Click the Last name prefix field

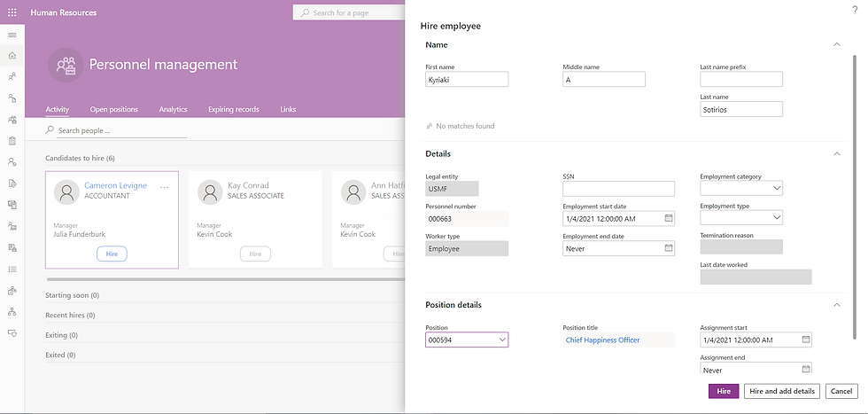(x=741, y=79)
